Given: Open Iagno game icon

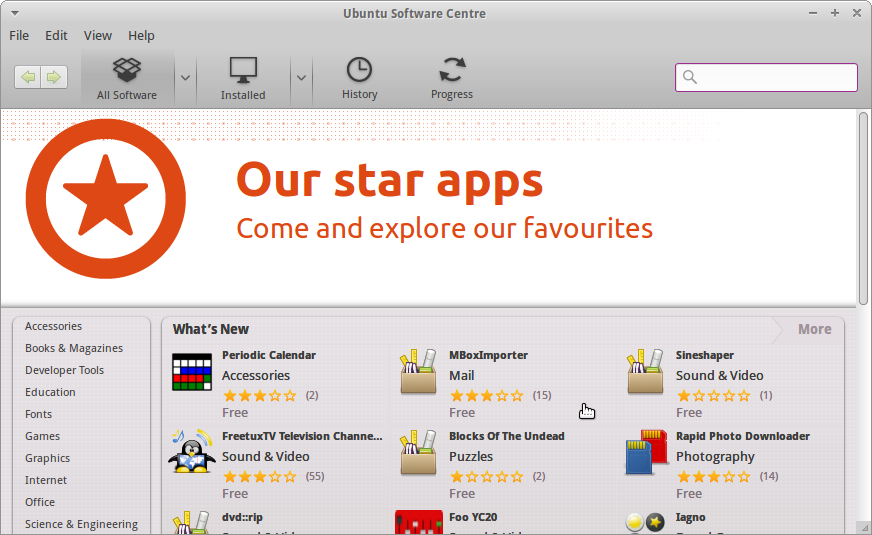Looking at the screenshot, I should pos(645,523).
